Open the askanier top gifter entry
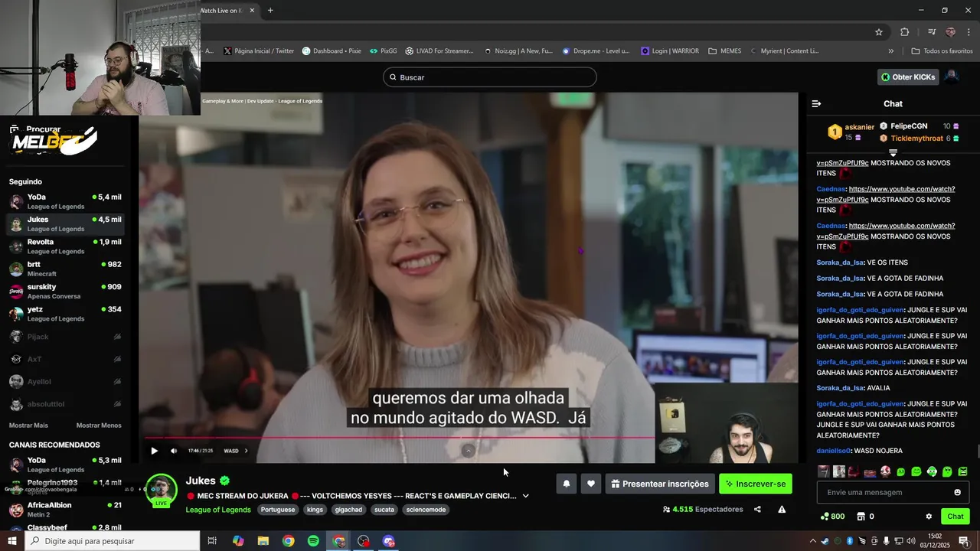Image resolution: width=980 pixels, height=551 pixels. click(x=851, y=132)
